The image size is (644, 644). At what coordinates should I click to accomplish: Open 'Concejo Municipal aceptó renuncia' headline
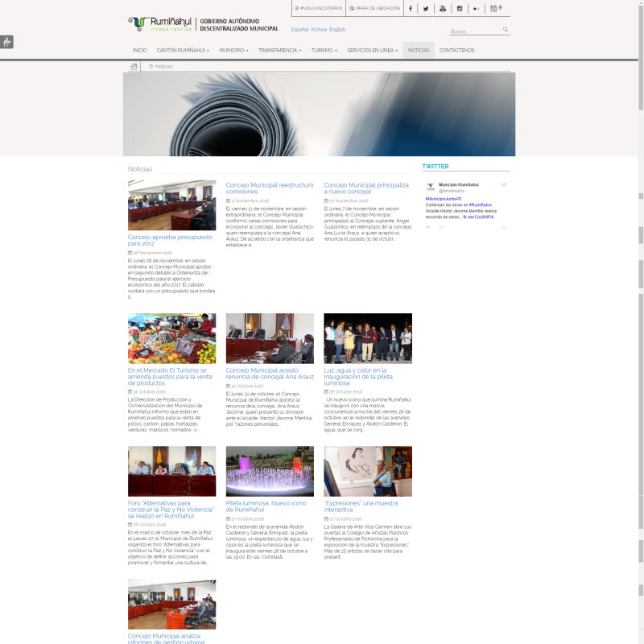[270, 374]
